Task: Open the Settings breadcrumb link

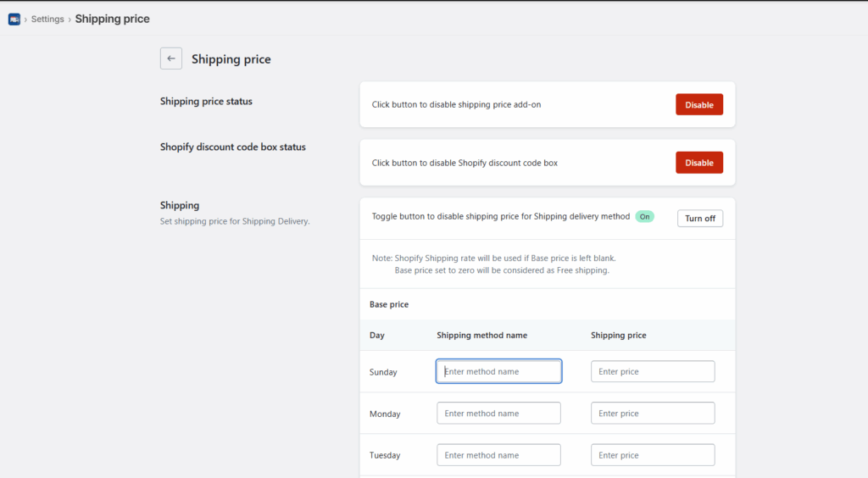Action: point(47,19)
